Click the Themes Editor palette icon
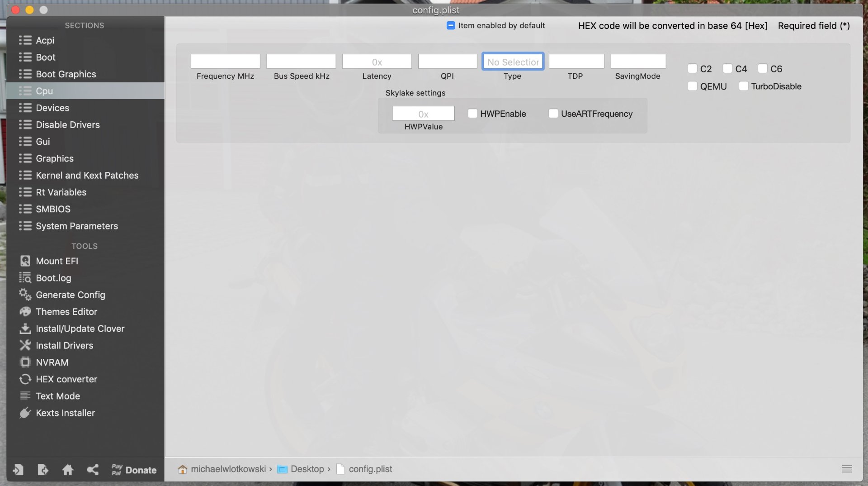Viewport: 868px width, 486px height. [x=25, y=312]
